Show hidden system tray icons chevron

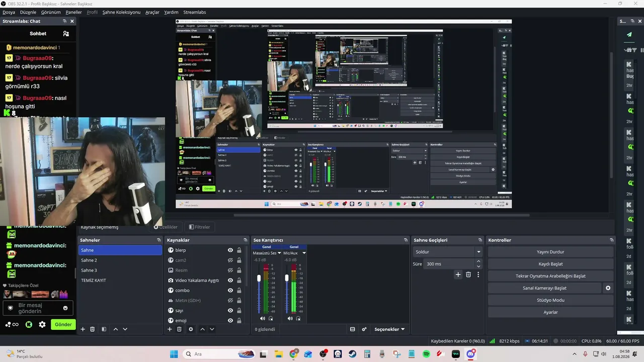[574, 354]
